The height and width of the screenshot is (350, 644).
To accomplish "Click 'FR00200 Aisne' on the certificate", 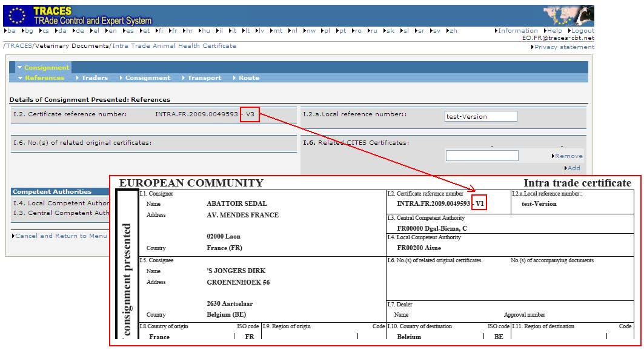I will 419,248.
